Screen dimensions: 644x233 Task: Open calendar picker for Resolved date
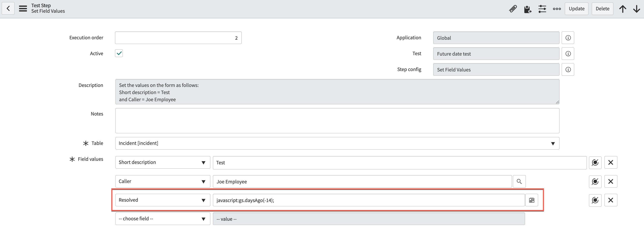click(x=531, y=200)
